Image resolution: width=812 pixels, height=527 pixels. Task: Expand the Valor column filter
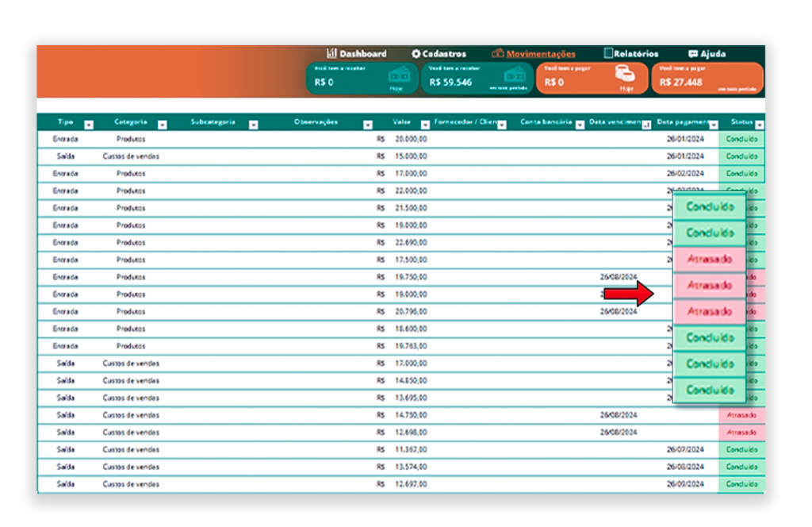(419, 125)
